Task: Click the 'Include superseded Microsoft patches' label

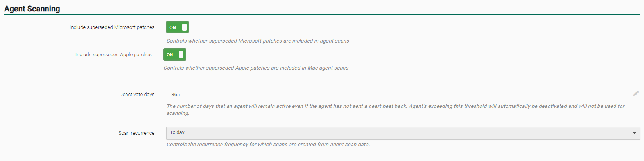Action: coord(112,27)
